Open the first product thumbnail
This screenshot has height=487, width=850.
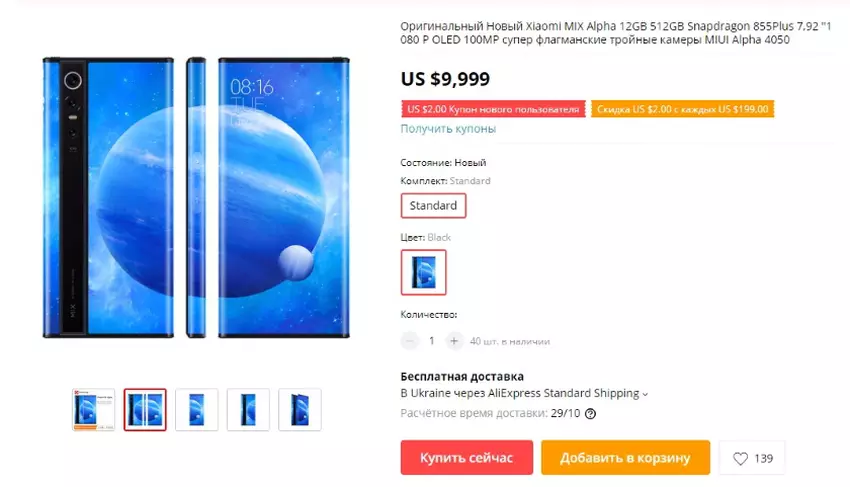coord(94,410)
